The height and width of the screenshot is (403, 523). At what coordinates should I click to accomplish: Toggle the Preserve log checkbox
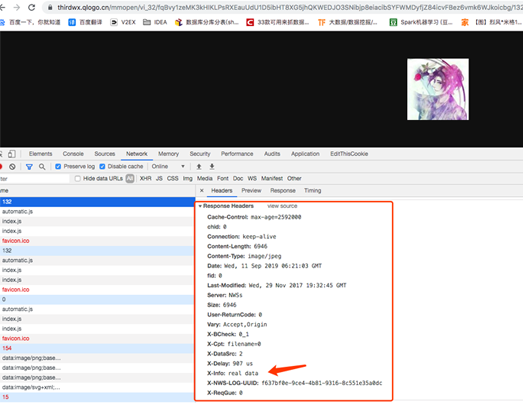[58, 166]
